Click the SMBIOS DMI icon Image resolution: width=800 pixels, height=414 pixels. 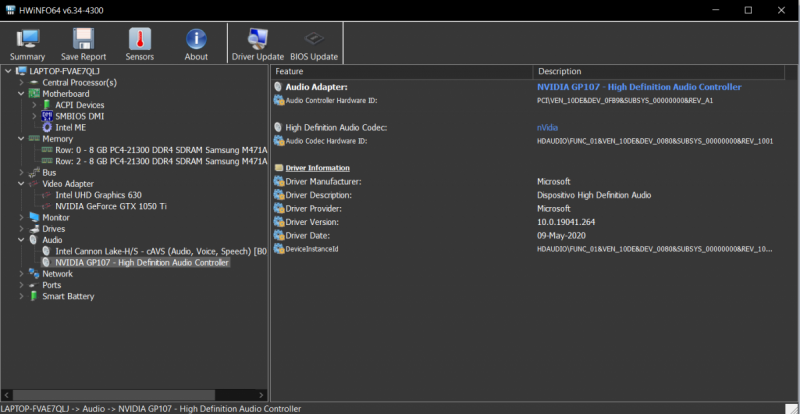47,116
